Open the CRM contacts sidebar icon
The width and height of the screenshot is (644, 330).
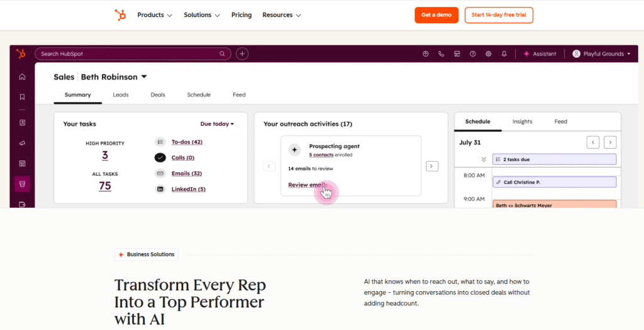click(x=22, y=123)
